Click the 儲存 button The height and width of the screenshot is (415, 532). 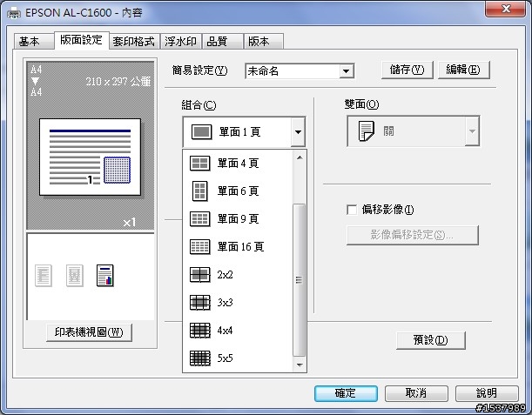tap(407, 70)
